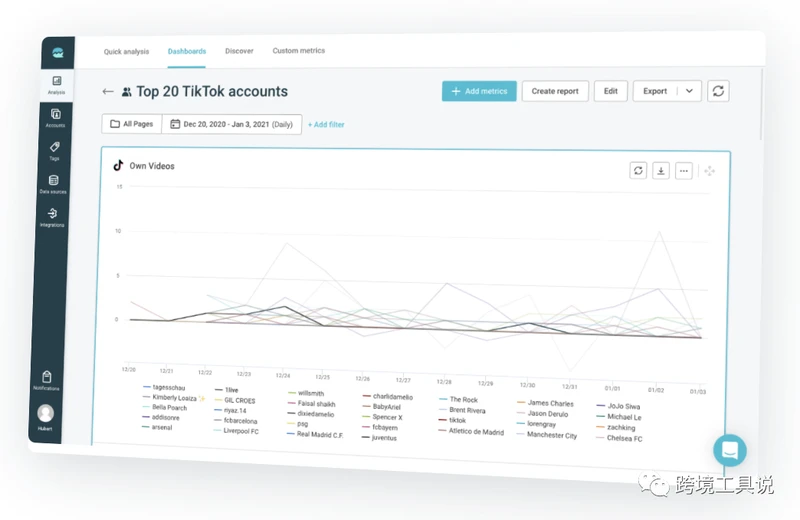Viewport: 800px width, 520px height.
Task: Open the chat support bubble
Action: click(x=730, y=450)
